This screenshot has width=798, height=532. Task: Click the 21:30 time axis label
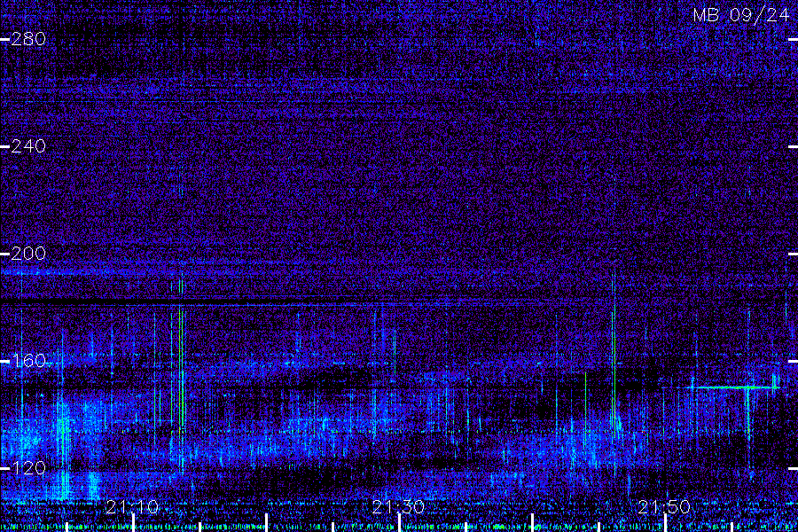(398, 507)
